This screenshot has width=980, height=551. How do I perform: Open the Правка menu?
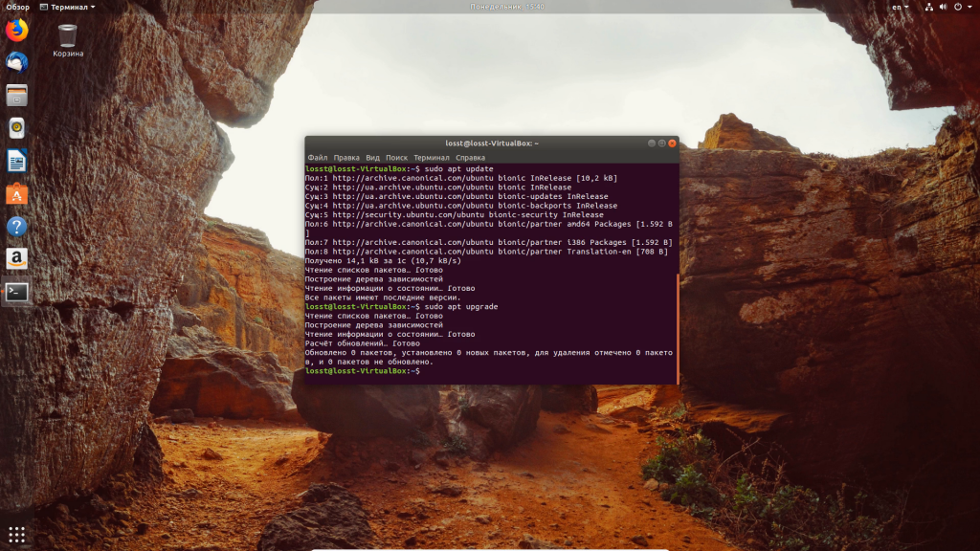pos(346,158)
